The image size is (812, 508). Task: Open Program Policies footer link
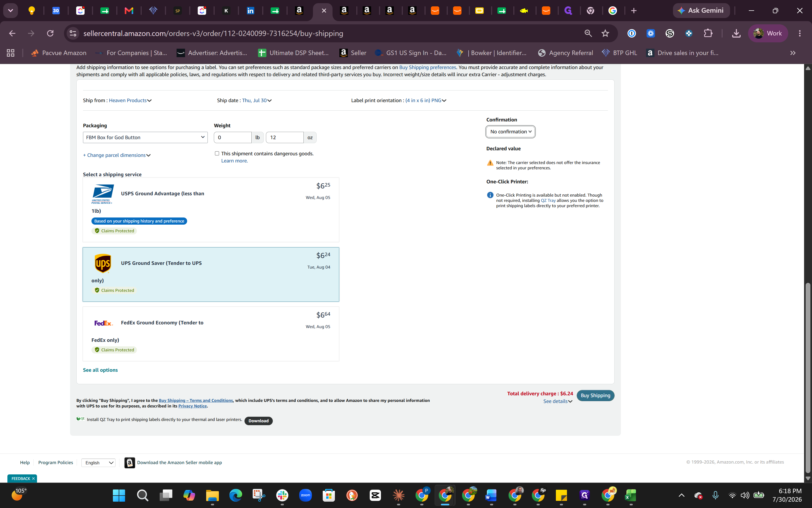56,463
